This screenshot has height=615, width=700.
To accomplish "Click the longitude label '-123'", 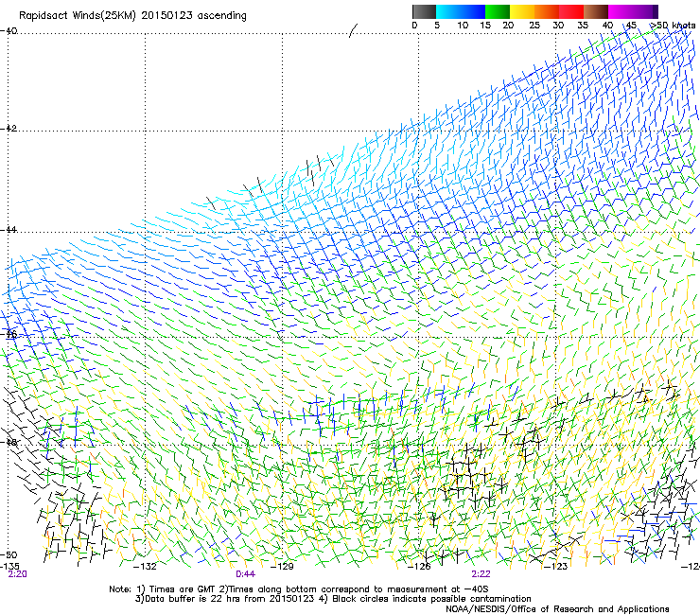I will (556, 567).
